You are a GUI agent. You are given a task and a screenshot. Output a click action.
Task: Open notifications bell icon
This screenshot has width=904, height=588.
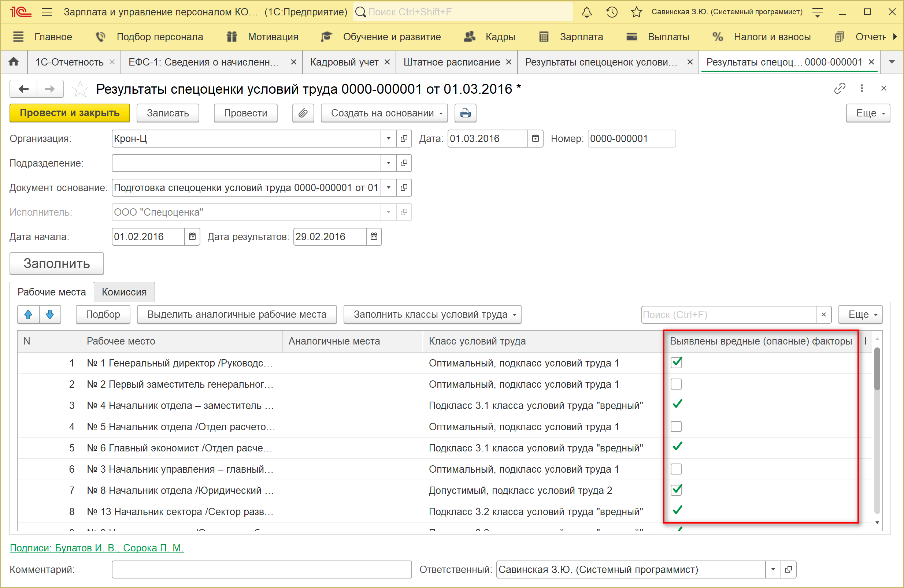pos(586,12)
